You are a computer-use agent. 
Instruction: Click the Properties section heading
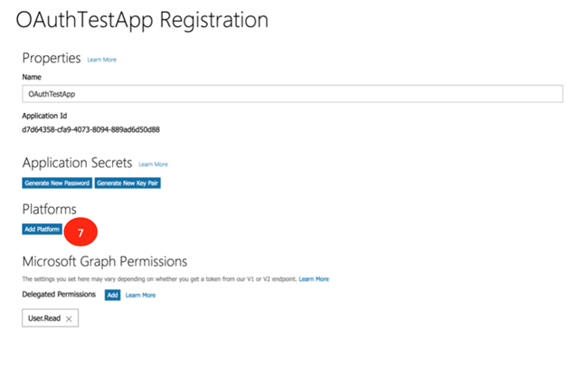pyautogui.click(x=52, y=58)
